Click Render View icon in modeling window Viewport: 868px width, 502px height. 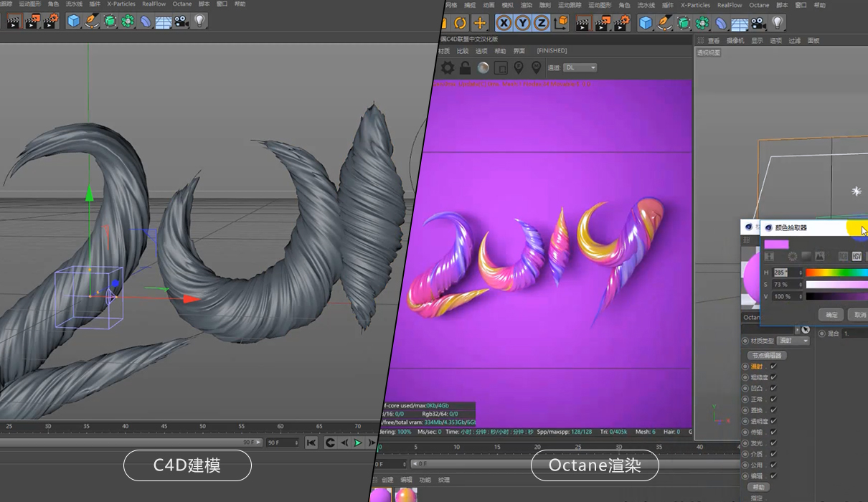coord(14,22)
